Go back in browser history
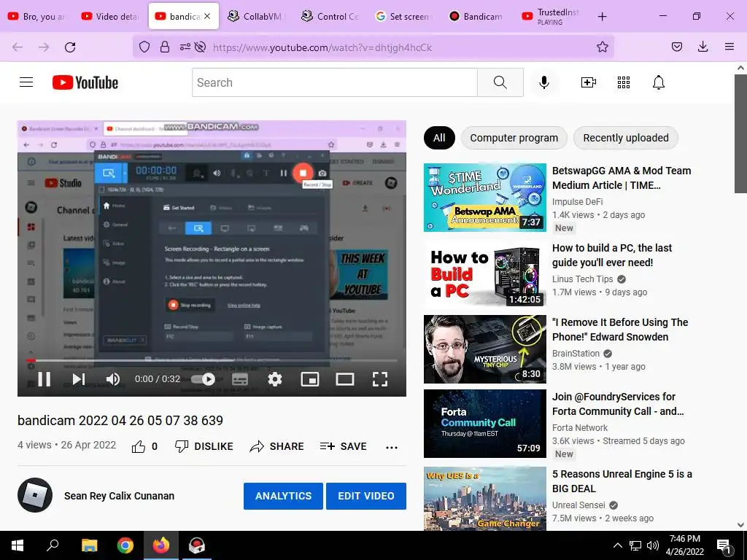Image resolution: width=747 pixels, height=560 pixels. coord(18,47)
